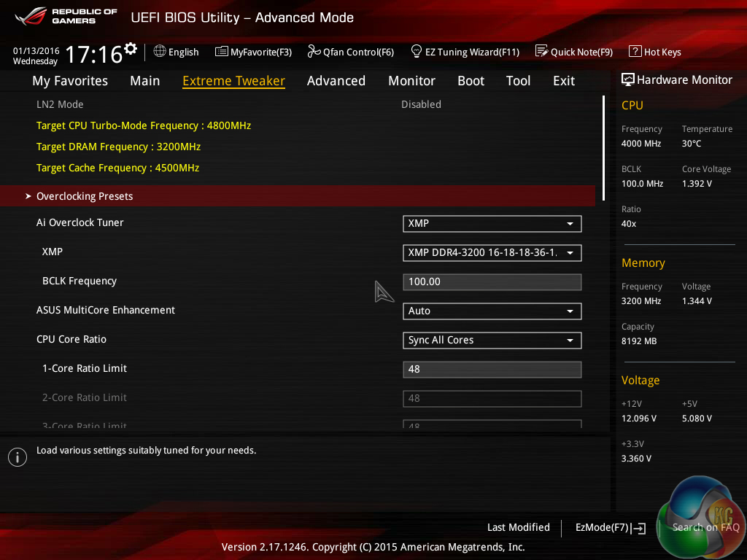The width and height of the screenshot is (747, 560).
Task: Click the Qfan Control fan icon
Action: 314,52
